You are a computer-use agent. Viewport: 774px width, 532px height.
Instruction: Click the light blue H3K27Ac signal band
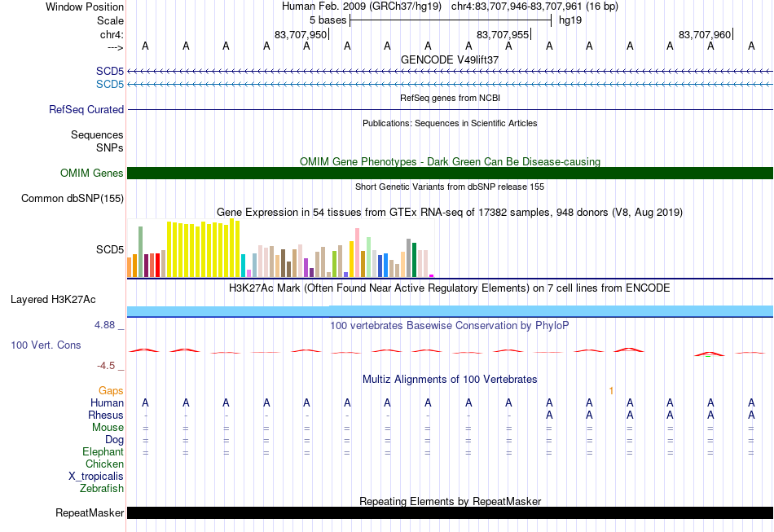click(450, 311)
